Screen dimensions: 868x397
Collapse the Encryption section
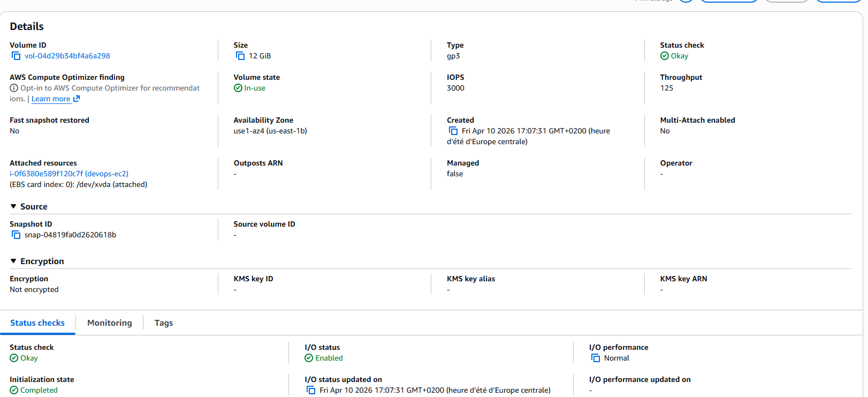[x=13, y=261]
